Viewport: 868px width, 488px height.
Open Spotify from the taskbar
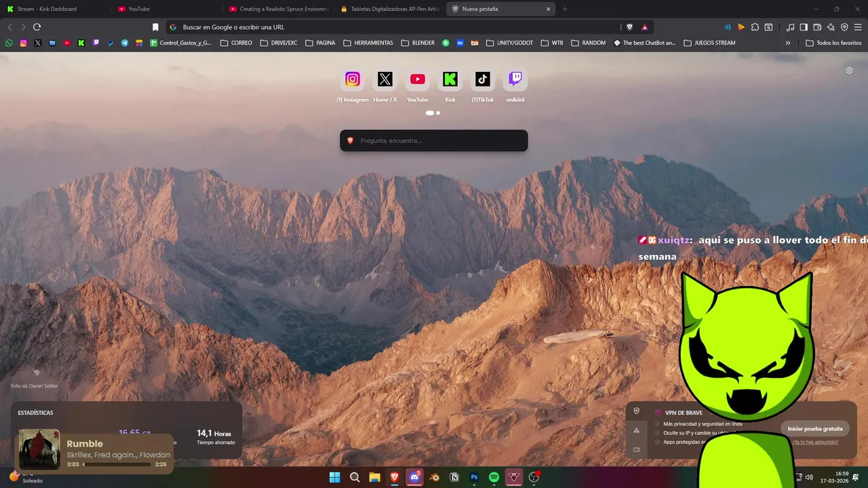(494, 477)
